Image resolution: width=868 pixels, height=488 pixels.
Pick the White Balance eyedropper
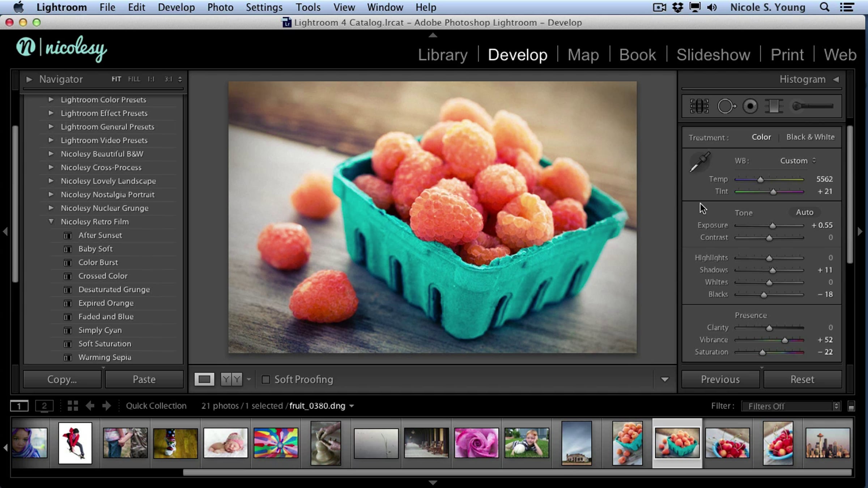point(700,162)
